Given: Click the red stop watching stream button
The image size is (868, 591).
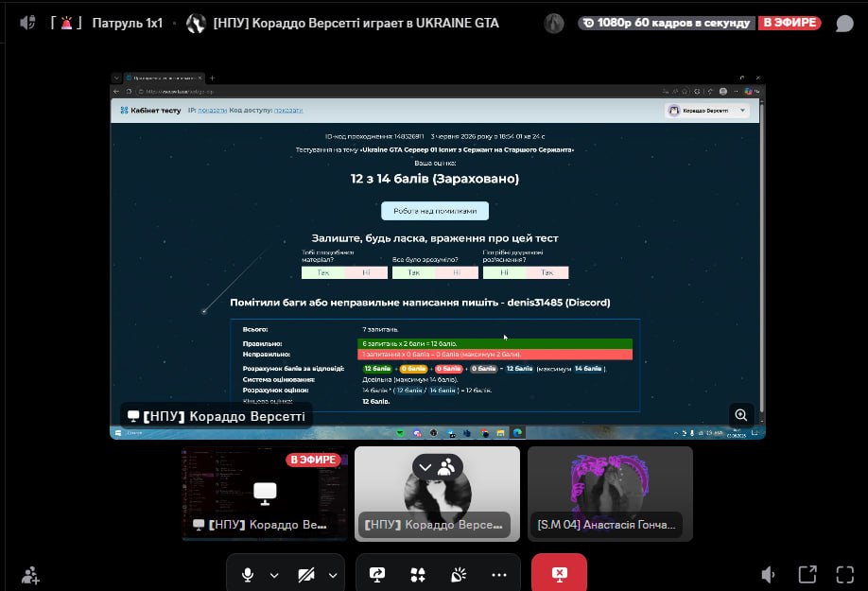Looking at the screenshot, I should coord(559,574).
